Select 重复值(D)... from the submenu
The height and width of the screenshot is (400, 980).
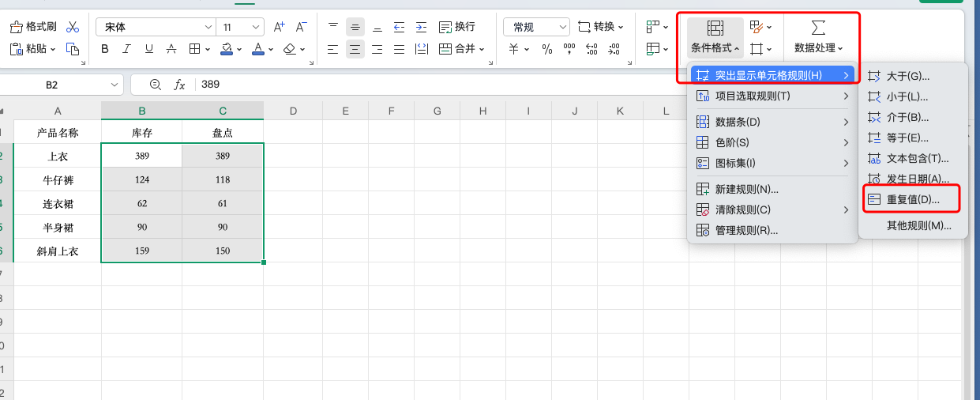pyautogui.click(x=913, y=200)
